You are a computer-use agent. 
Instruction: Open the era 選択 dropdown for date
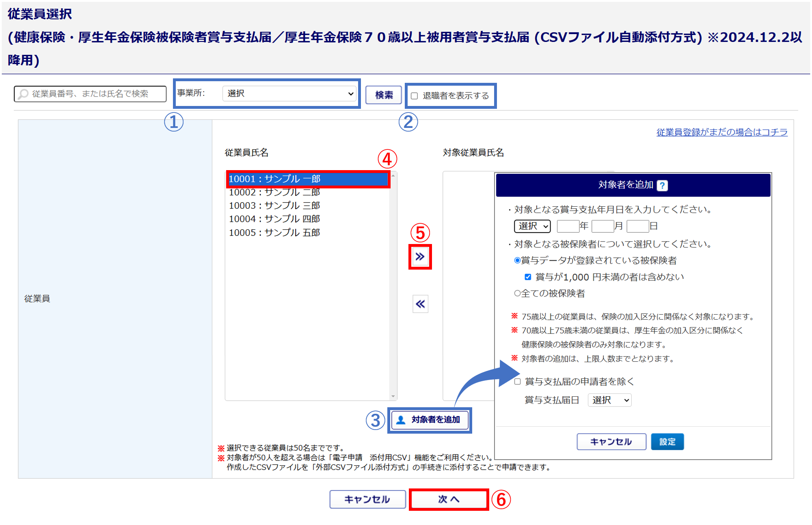pyautogui.click(x=532, y=226)
